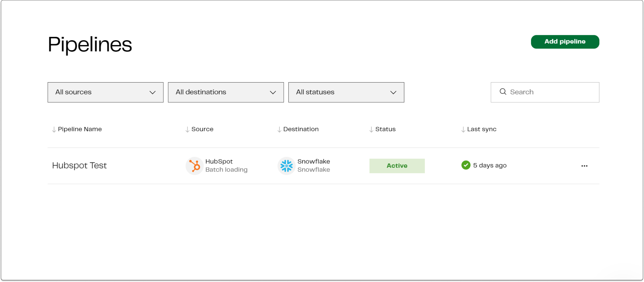Sort the Last sync column via its arrow
Screen dimensions: 644x282
pyautogui.click(x=463, y=129)
